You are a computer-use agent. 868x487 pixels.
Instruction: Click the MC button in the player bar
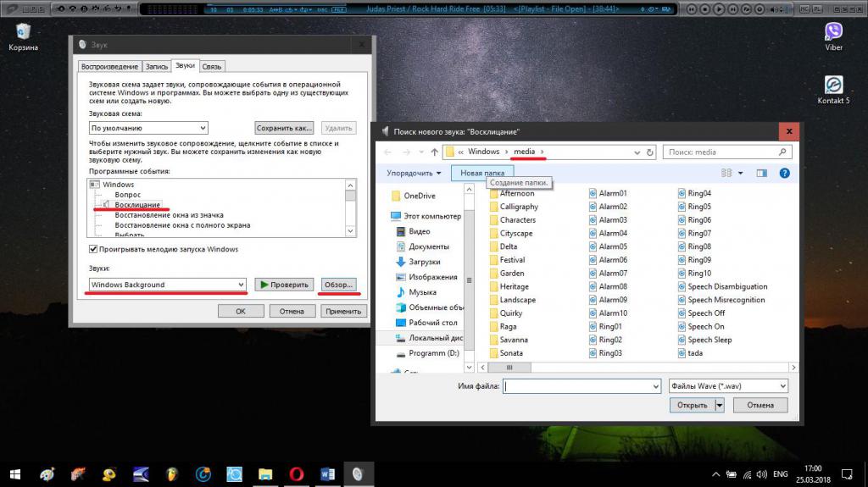804,8
